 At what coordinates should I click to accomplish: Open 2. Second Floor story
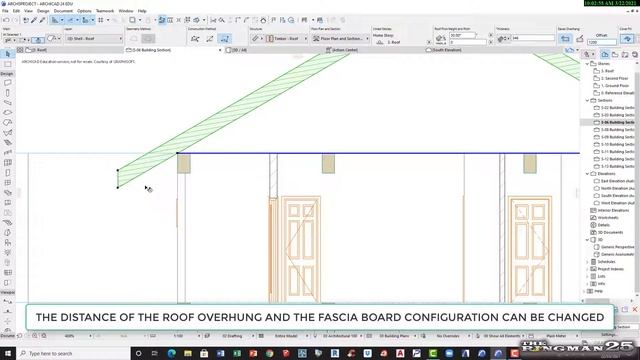pyautogui.click(x=611, y=78)
